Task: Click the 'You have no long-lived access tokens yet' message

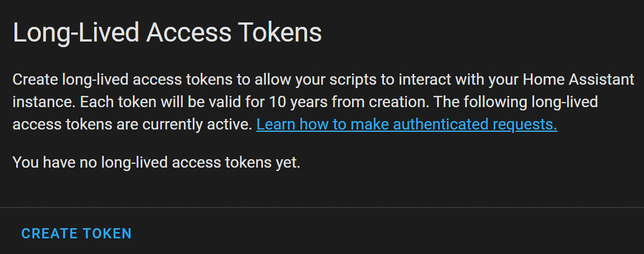Action: pyautogui.click(x=156, y=162)
